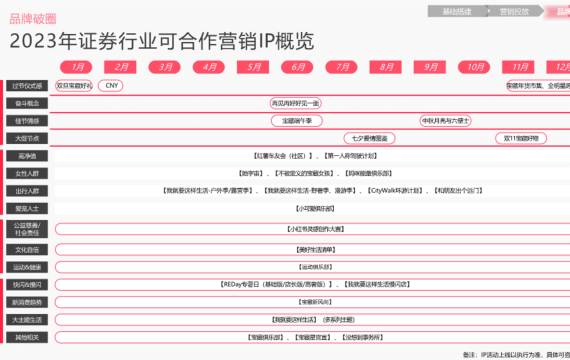Select the 文化自信 category label
The image size is (570, 360).
pyautogui.click(x=27, y=250)
